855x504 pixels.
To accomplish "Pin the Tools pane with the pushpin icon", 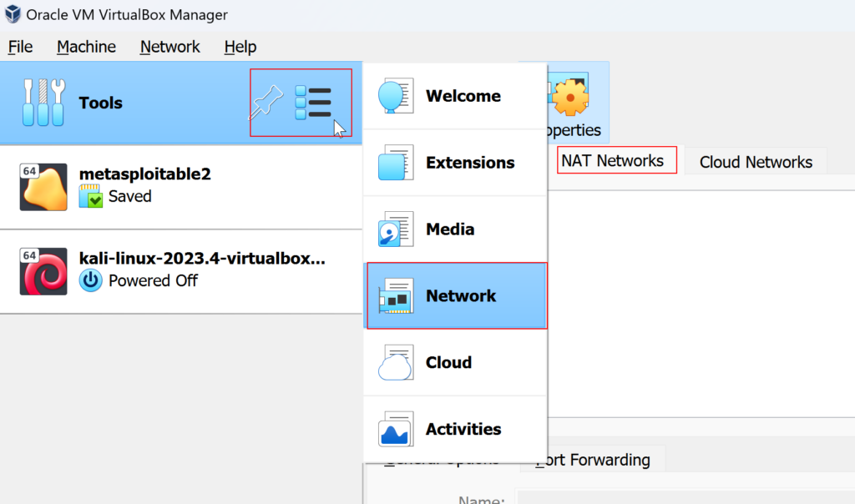I will click(x=266, y=102).
